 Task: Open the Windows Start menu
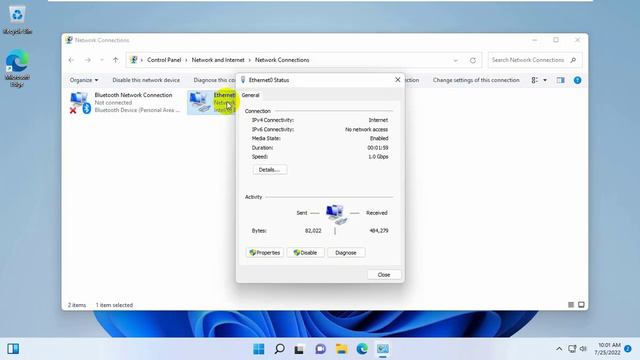pos(259,349)
